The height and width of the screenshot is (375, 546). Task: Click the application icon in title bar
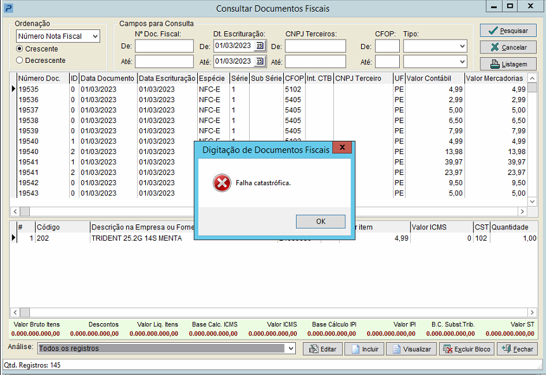point(8,8)
